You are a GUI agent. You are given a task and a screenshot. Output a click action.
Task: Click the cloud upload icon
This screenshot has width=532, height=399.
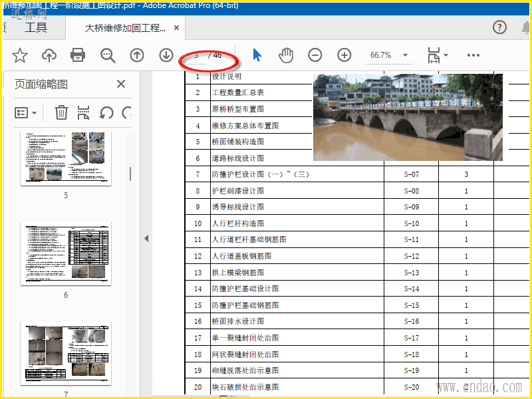pos(49,55)
